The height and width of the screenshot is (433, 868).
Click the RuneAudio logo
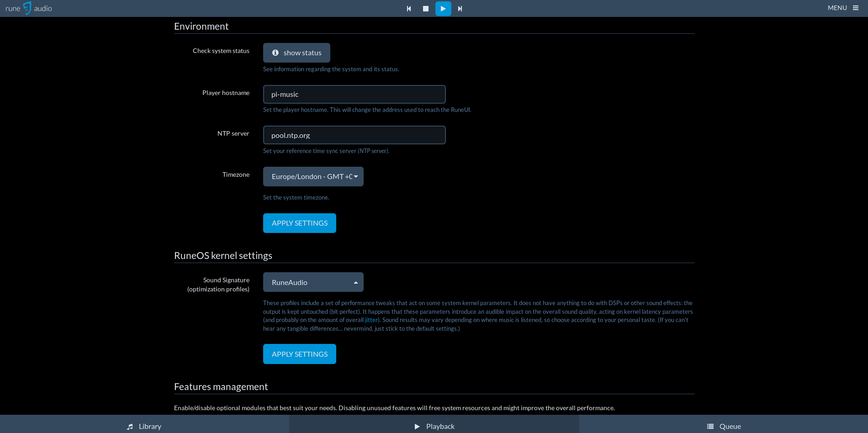pos(28,8)
